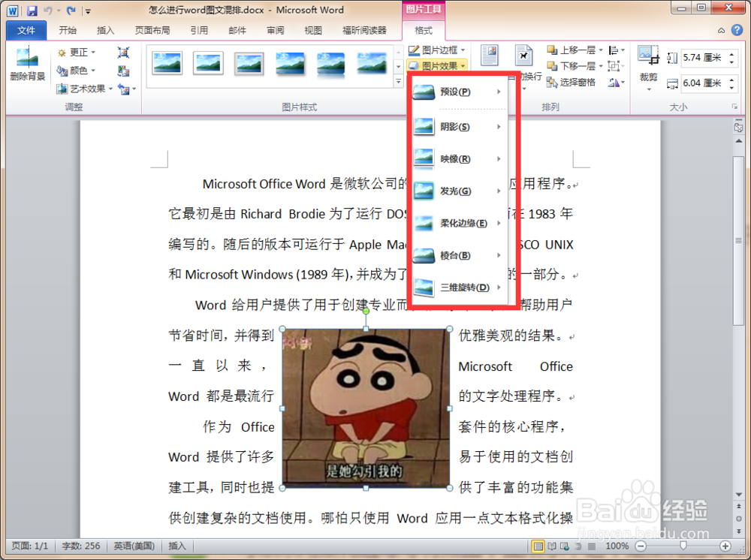This screenshot has height=560, width=751.
Task: Switch to the 福昕阅读器 tab
Action: point(364,30)
